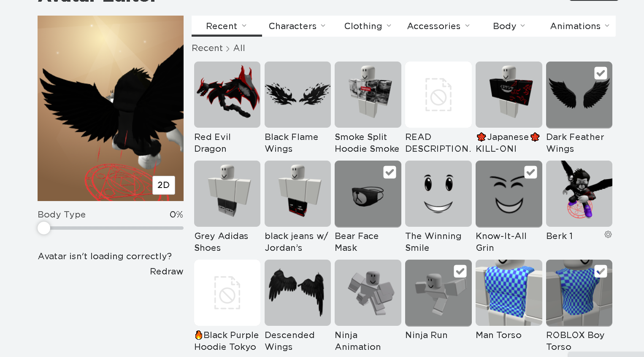
Task: Expand the Clothing dropdown menu
Action: (368, 26)
